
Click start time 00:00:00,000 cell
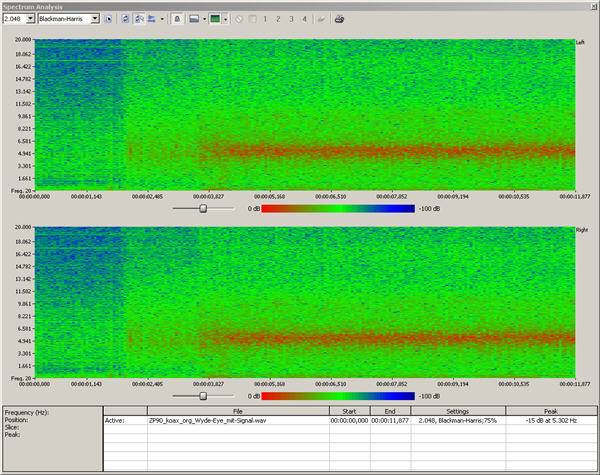[349, 420]
